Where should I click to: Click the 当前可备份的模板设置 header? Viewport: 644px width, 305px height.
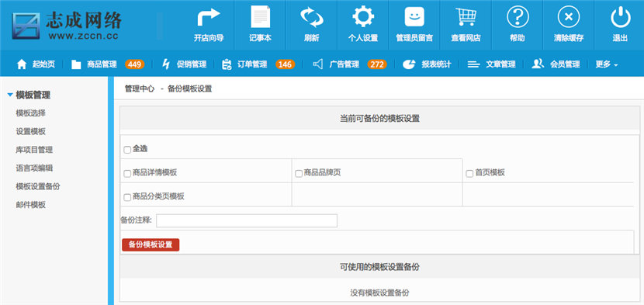point(379,119)
